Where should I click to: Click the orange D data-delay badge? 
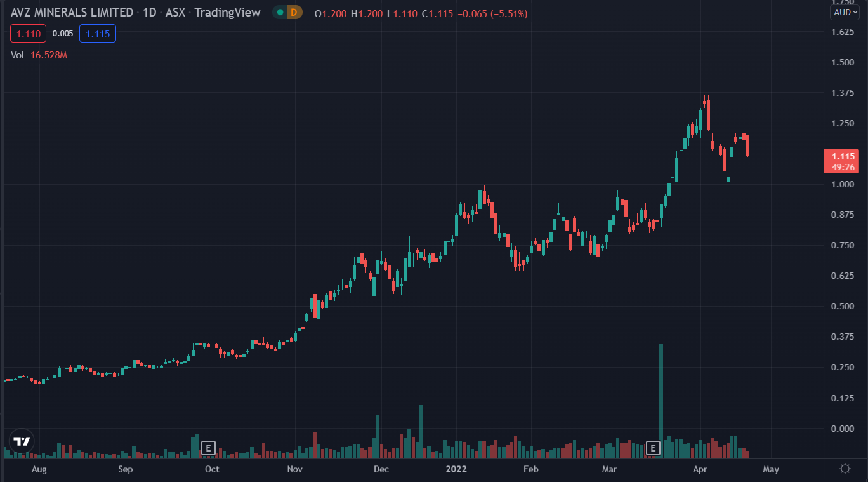294,13
